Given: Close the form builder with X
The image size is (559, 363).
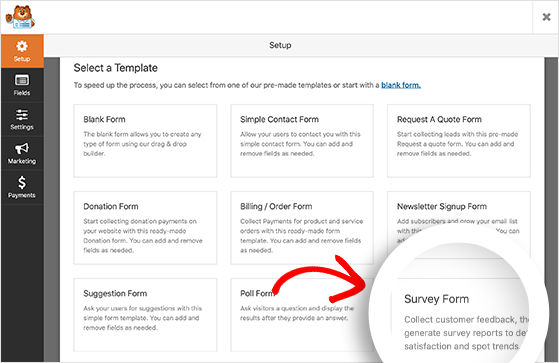Looking at the screenshot, I should point(546,17).
